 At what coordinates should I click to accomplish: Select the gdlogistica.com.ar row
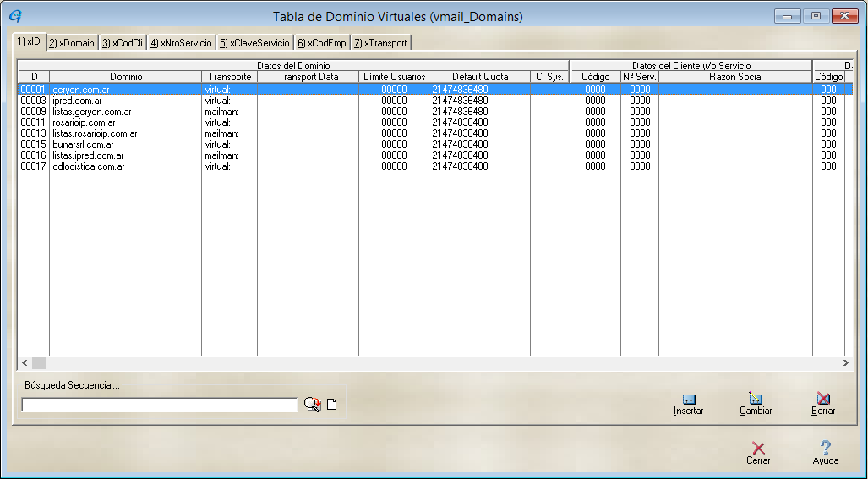(435, 166)
